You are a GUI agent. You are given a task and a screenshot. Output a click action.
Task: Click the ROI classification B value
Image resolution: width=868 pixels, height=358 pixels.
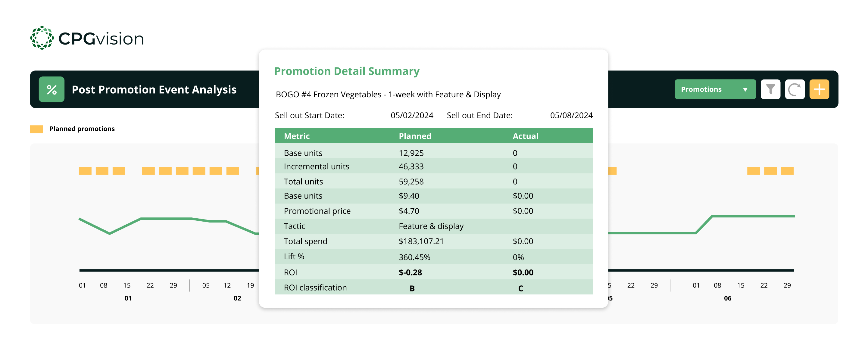tap(412, 288)
